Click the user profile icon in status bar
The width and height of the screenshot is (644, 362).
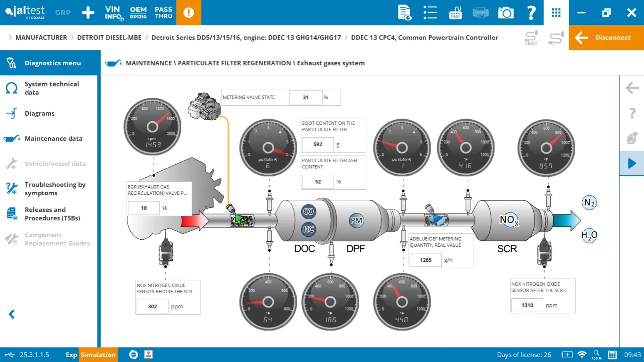(x=149, y=355)
